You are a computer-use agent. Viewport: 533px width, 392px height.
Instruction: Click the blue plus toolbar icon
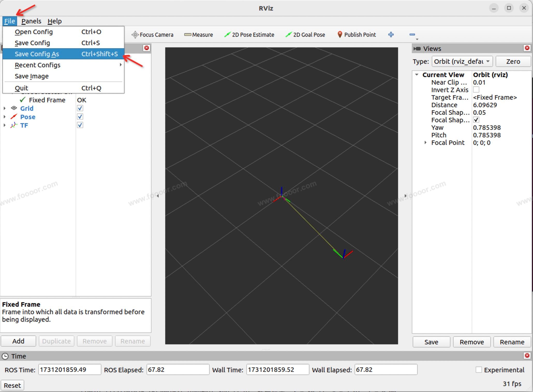click(x=391, y=35)
